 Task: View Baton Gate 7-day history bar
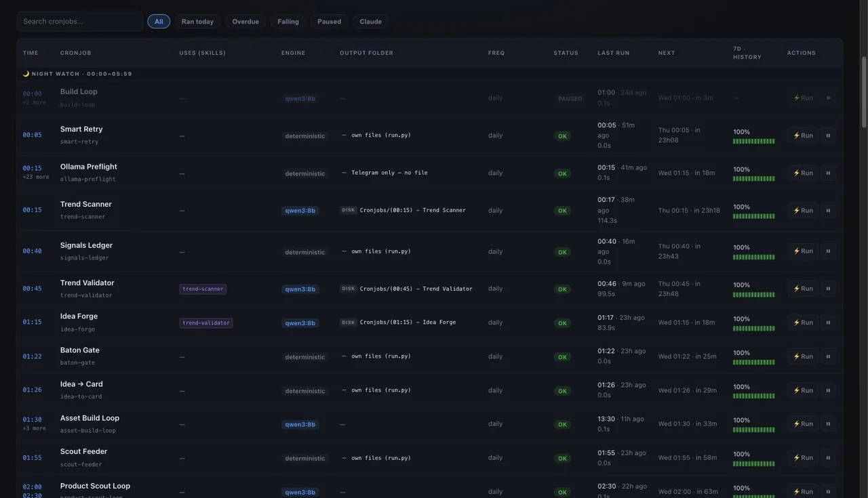point(754,362)
